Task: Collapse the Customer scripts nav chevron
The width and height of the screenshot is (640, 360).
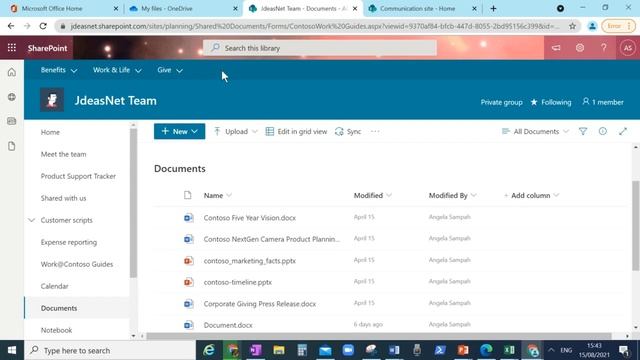Action: click(x=31, y=220)
